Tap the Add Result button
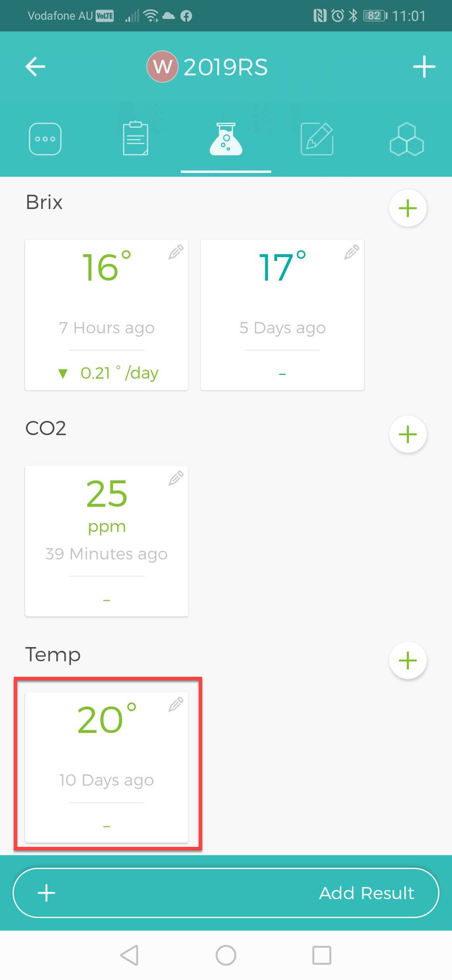 [x=226, y=893]
